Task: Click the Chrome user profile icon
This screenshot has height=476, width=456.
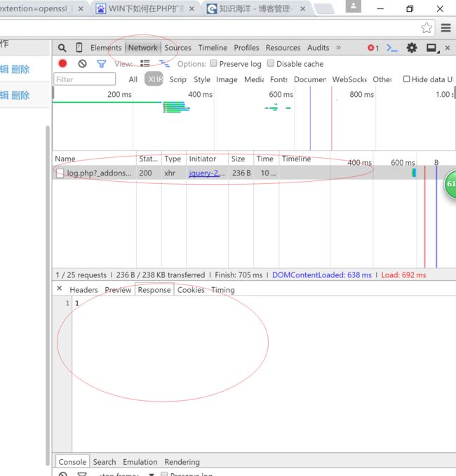Action: 354,6
